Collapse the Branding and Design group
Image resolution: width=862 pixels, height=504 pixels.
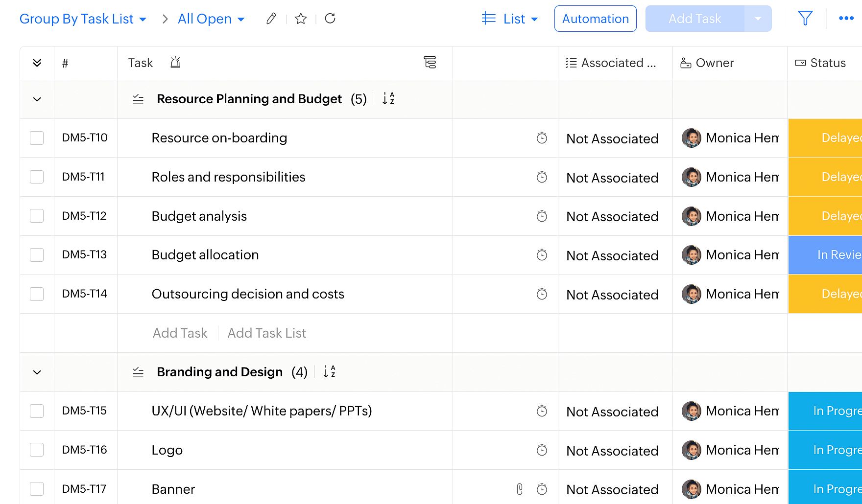point(37,372)
